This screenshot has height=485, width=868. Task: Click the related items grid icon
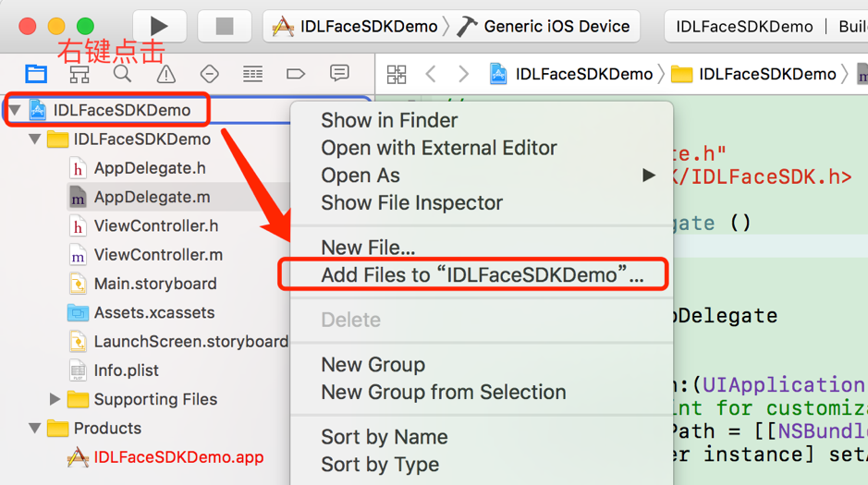(397, 74)
